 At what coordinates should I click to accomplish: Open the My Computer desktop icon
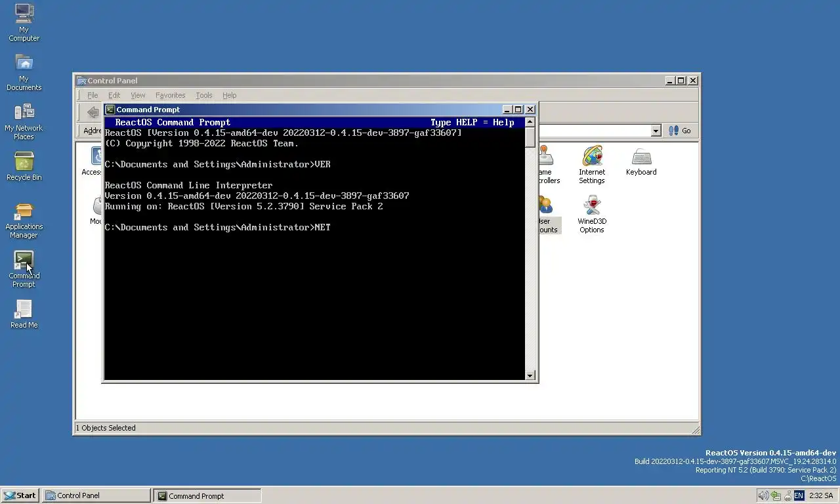[24, 22]
